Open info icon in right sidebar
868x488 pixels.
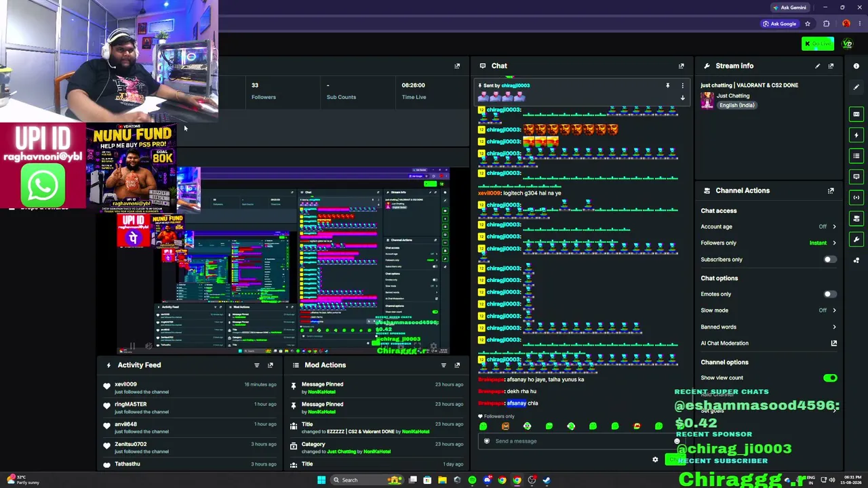click(x=856, y=66)
